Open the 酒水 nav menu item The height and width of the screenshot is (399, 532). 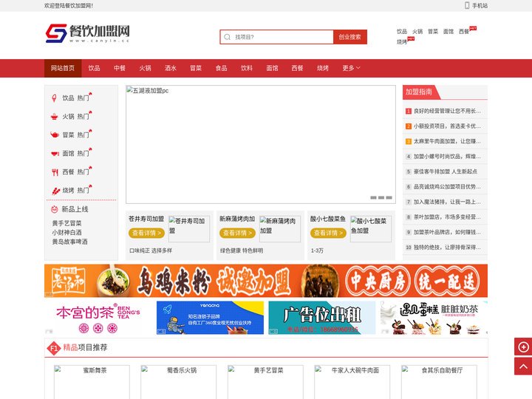[171, 68]
